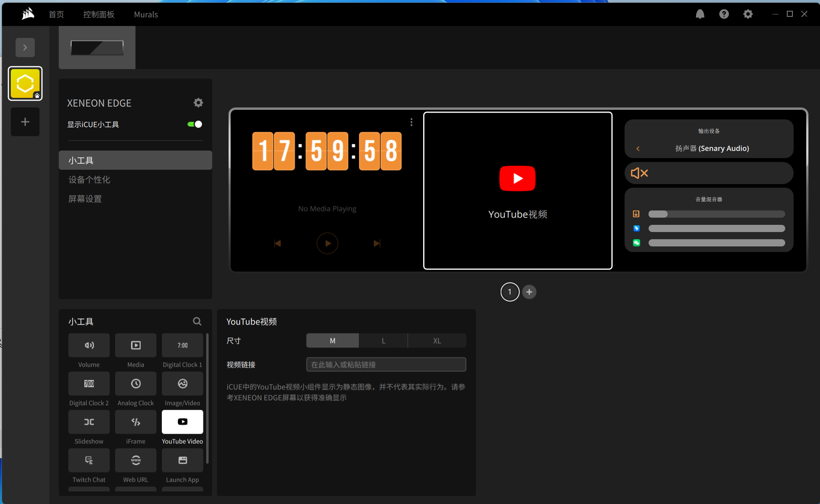The width and height of the screenshot is (820, 504).
Task: Select the Volume widget icon
Action: pos(89,345)
